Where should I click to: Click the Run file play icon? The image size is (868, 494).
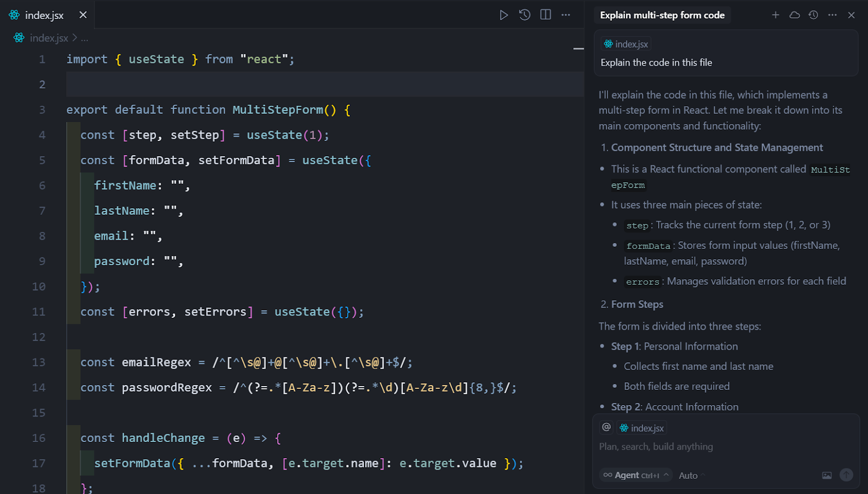click(503, 15)
